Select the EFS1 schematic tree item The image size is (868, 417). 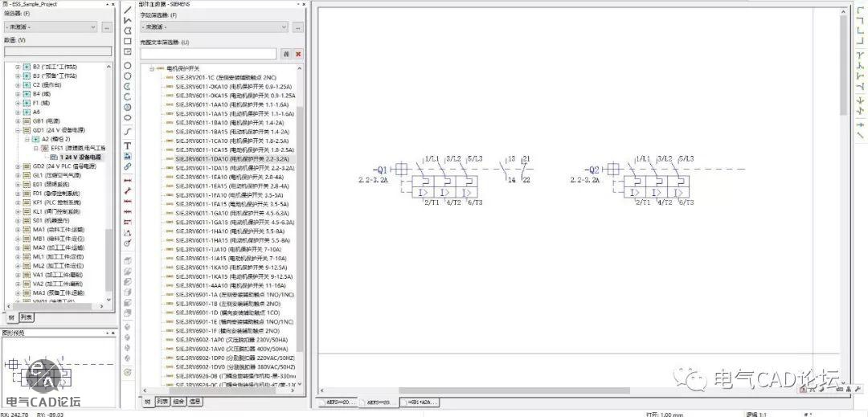(73, 148)
